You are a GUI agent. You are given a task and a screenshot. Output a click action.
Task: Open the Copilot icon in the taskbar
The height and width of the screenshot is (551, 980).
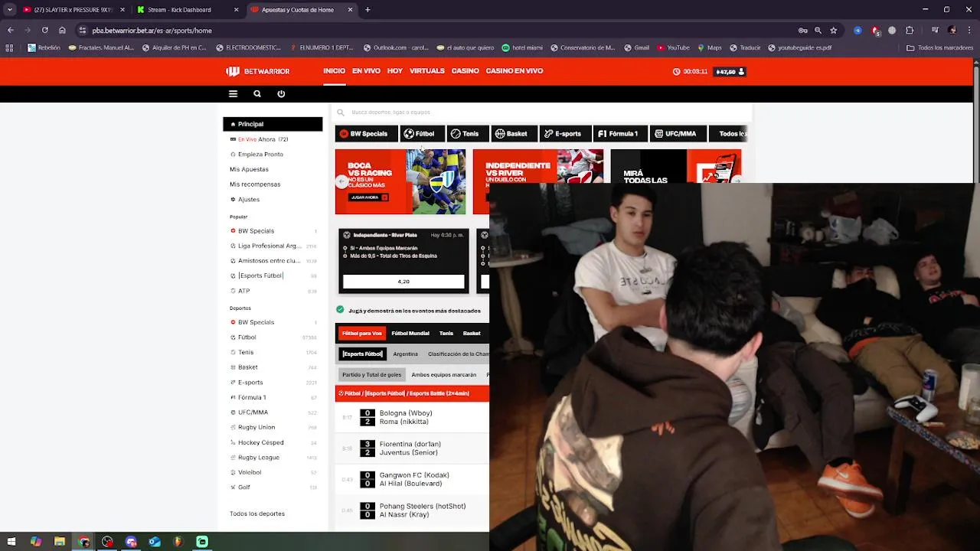[x=36, y=542]
